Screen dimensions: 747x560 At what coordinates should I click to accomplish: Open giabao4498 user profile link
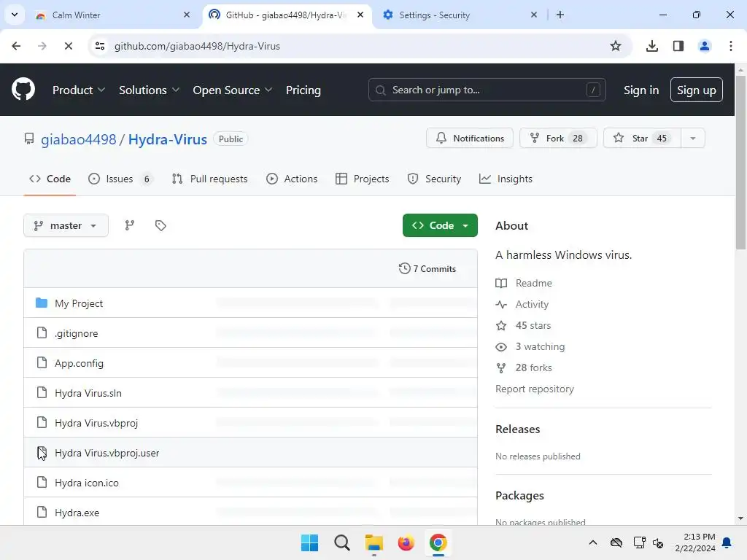[x=79, y=139]
